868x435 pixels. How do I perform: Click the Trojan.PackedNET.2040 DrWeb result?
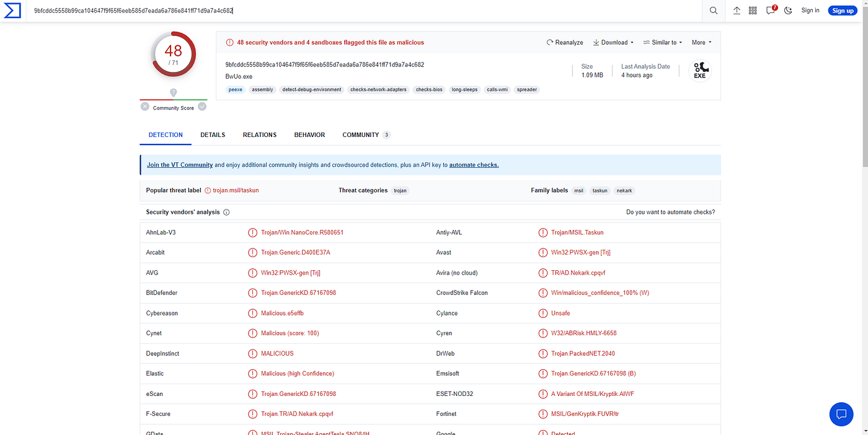click(583, 353)
